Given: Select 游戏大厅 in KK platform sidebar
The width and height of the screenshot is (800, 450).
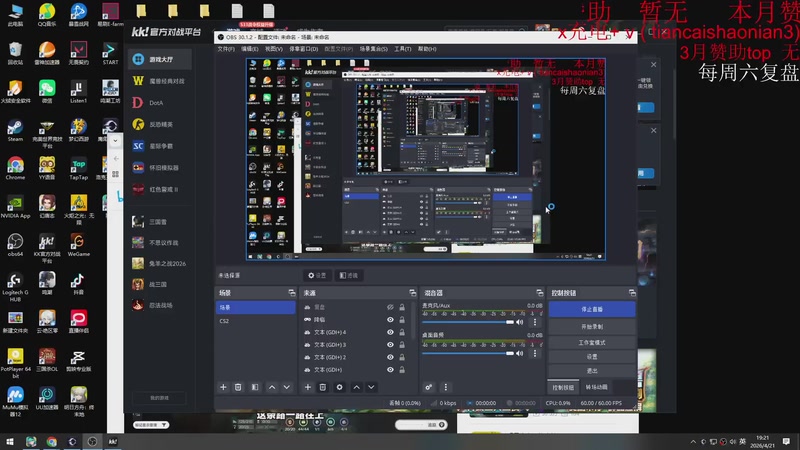Looking at the screenshot, I should (x=160, y=59).
